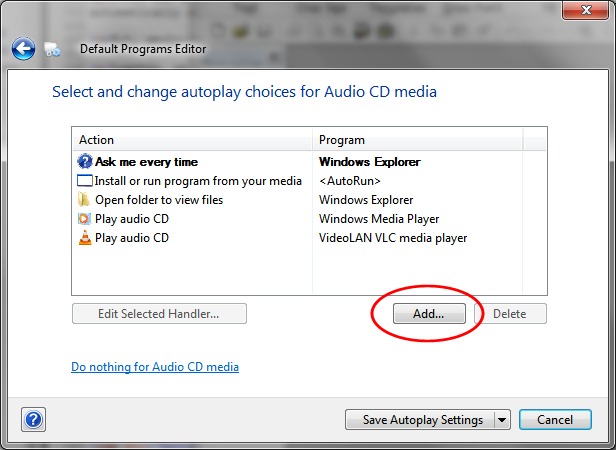
Task: Click the question mark icon beside Ask me every time
Action: tap(84, 162)
